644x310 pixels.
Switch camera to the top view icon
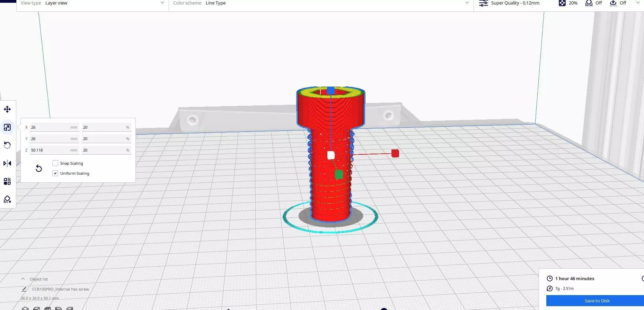point(47,308)
